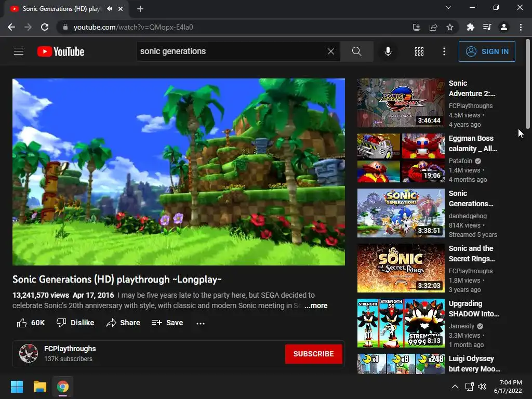Click the SIGN IN button

click(x=487, y=51)
